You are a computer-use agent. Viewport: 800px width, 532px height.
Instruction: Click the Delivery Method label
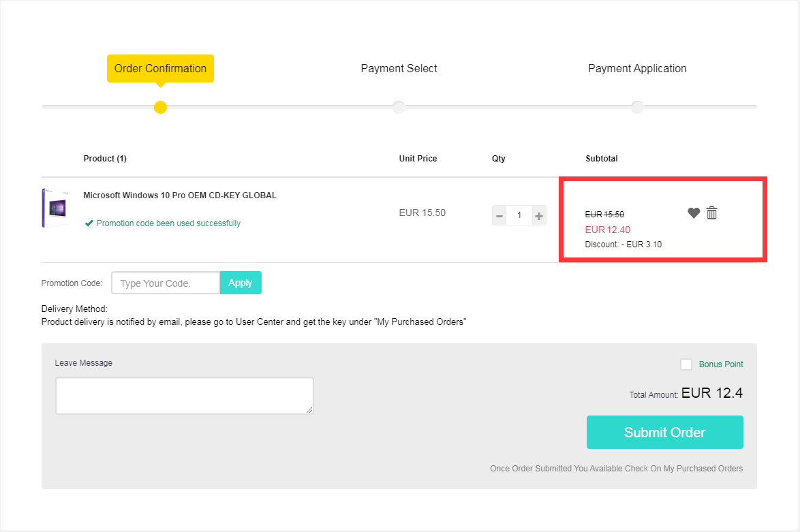click(74, 309)
